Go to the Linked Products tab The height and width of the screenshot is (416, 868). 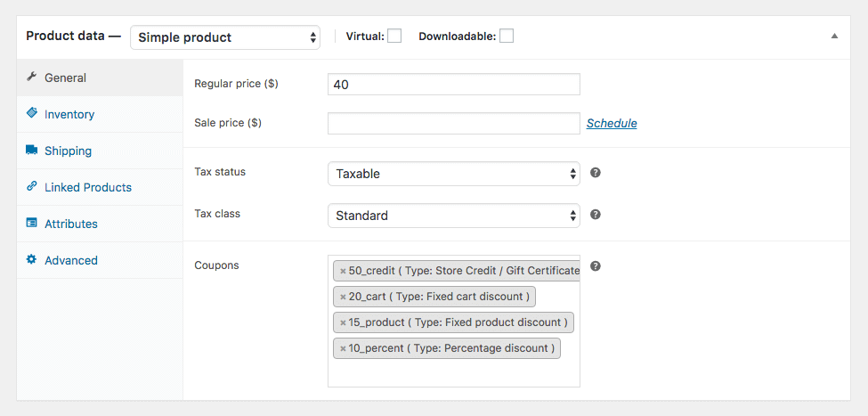[x=87, y=187]
